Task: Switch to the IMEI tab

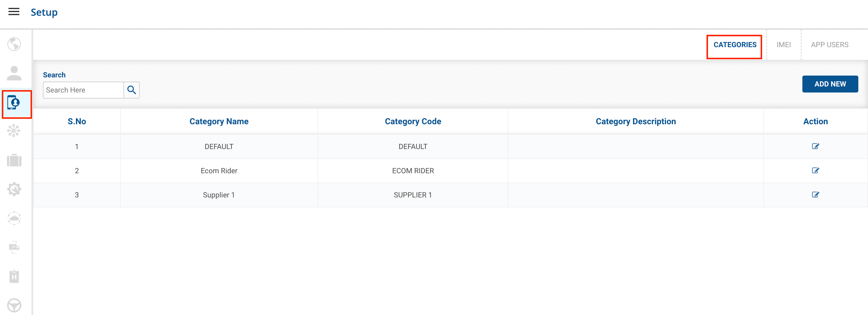Action: tap(783, 45)
